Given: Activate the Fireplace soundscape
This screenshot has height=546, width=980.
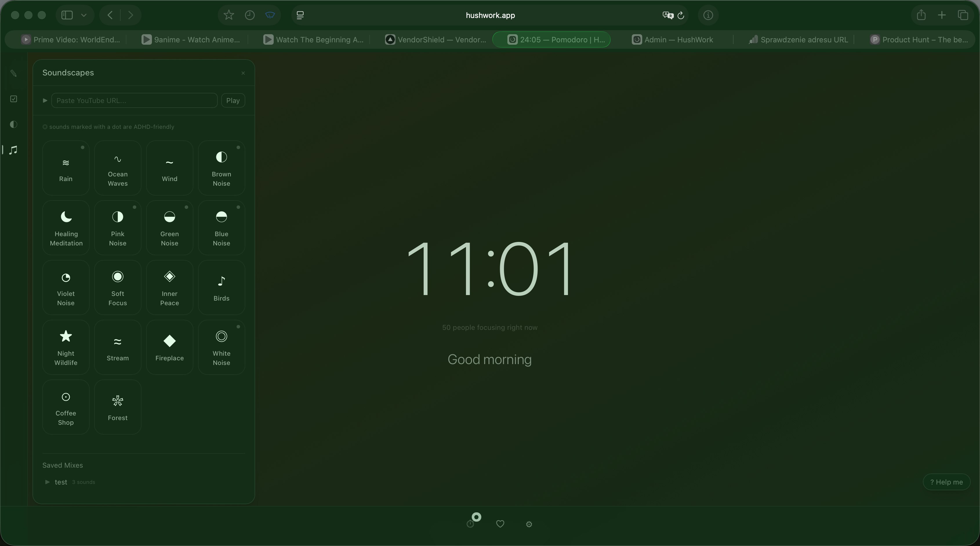Looking at the screenshot, I should click(169, 346).
